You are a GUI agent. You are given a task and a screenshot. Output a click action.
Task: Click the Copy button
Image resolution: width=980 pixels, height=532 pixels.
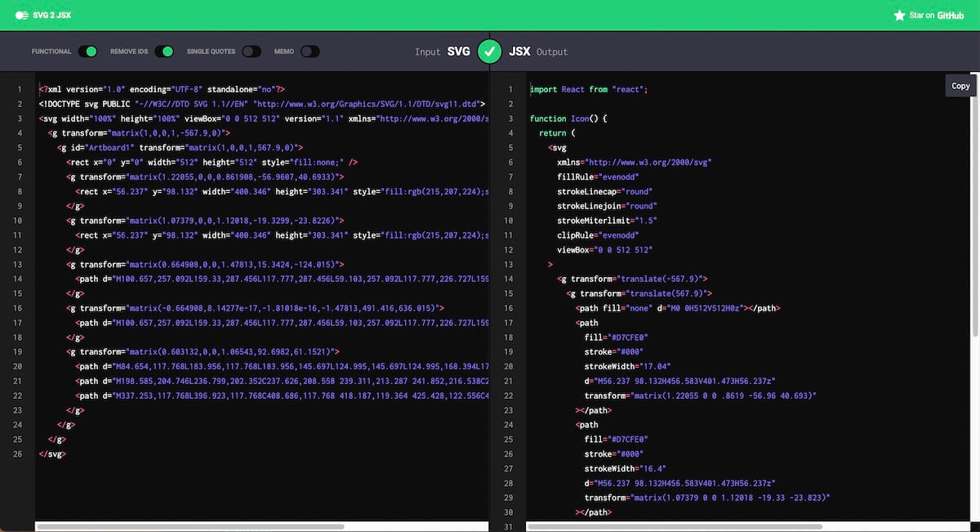coord(960,85)
